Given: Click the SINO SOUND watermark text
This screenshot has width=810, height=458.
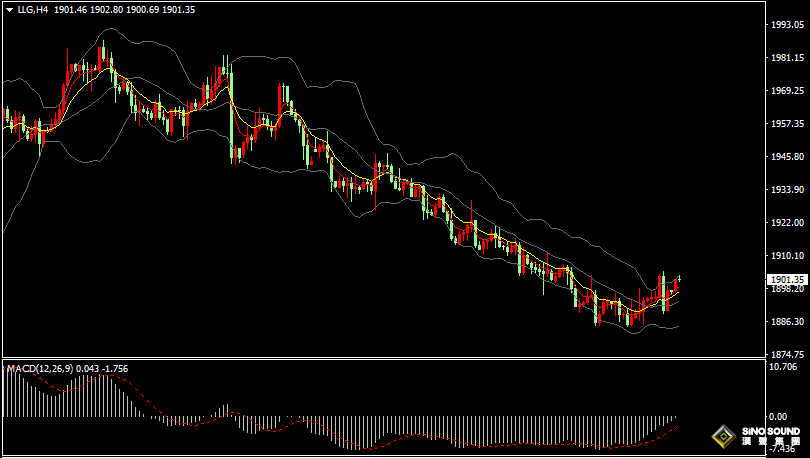Looking at the screenshot, I should coord(770,431).
